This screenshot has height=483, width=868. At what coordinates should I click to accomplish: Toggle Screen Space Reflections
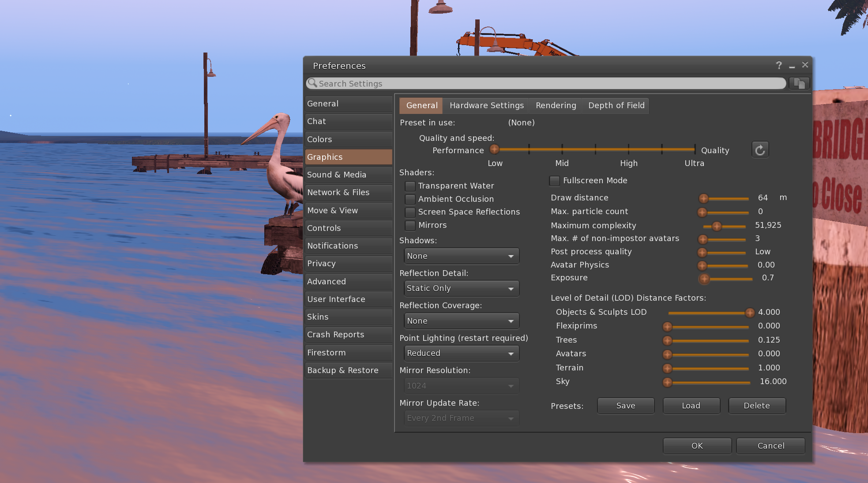[x=410, y=212]
